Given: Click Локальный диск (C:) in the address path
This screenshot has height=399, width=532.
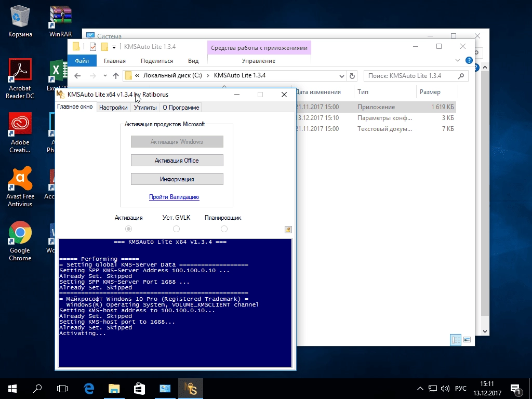Looking at the screenshot, I should point(172,75).
